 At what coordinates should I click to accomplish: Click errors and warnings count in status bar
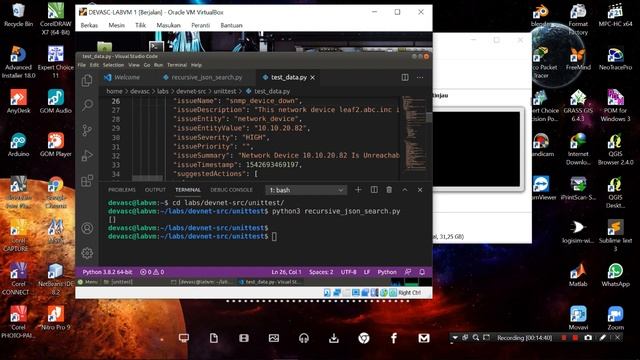tap(152, 272)
